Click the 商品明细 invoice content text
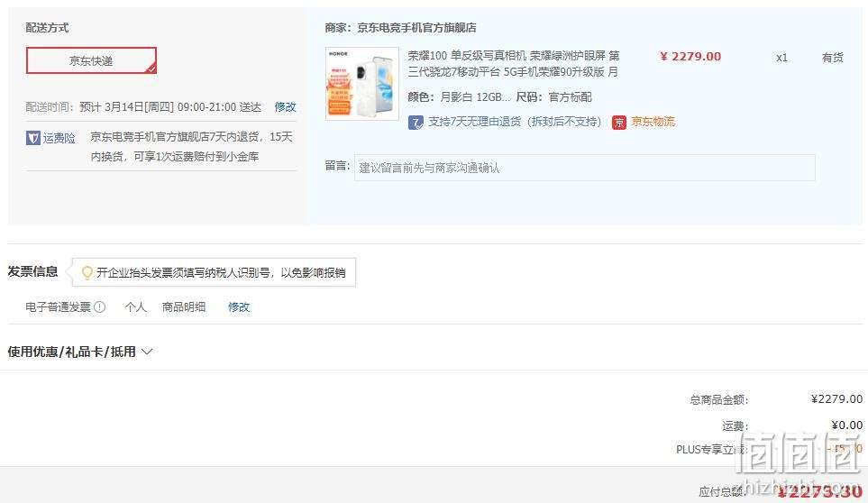The height and width of the screenshot is (503, 868). pyautogui.click(x=183, y=306)
